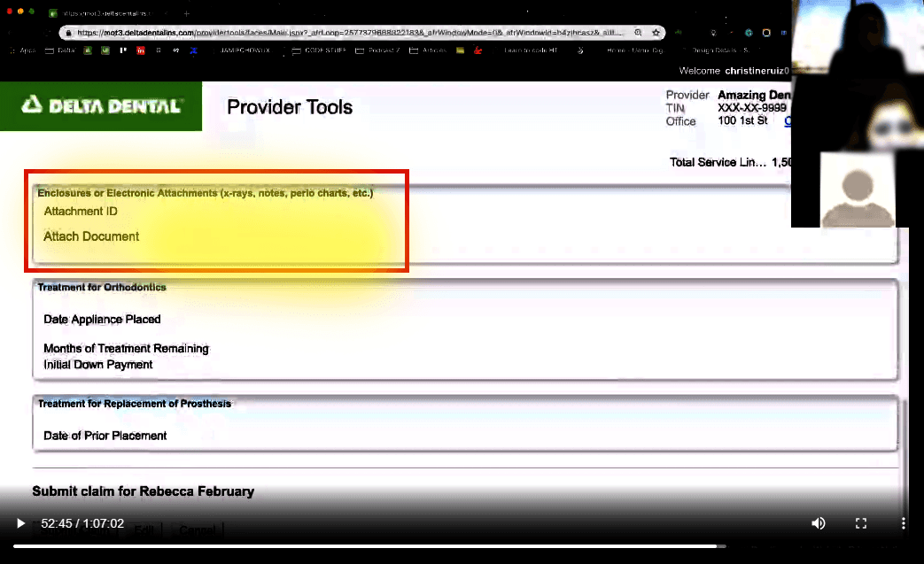
Task: Click the red 'in' bookmark icon
Action: [141, 50]
